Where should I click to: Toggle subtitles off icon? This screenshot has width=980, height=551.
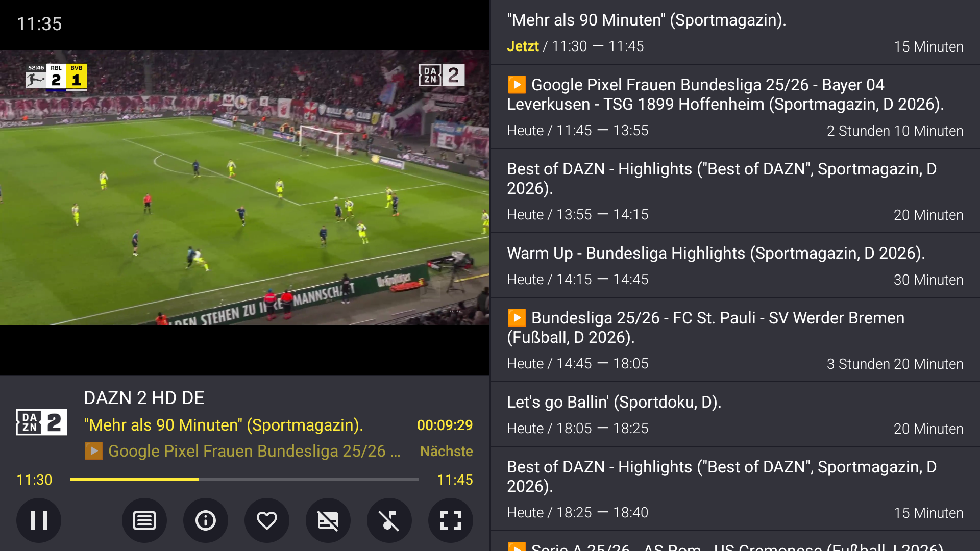click(328, 520)
